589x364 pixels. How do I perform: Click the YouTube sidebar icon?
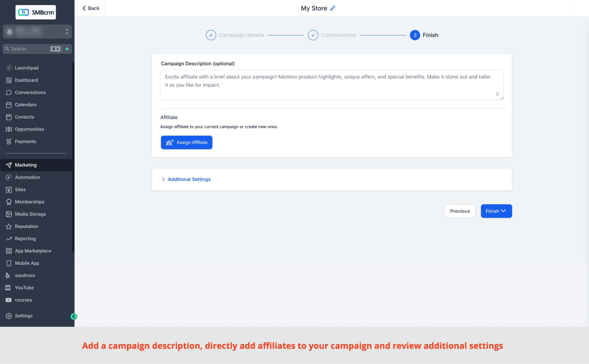(8, 288)
